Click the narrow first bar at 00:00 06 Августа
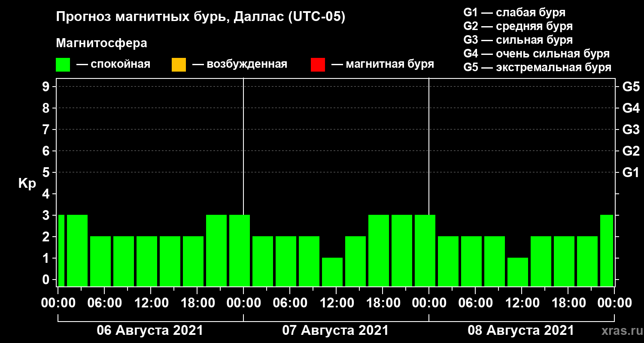 (x=61, y=250)
